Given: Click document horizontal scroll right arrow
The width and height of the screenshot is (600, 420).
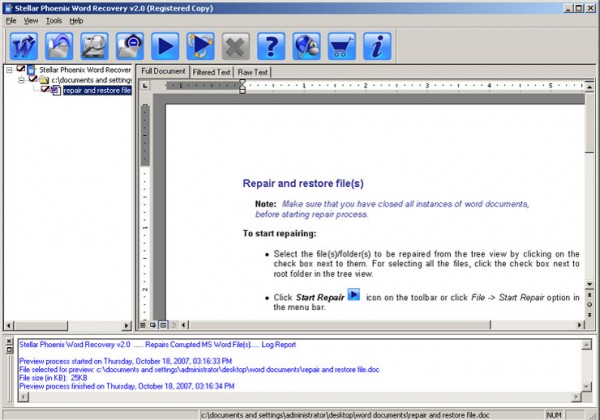Looking at the screenshot, I should pos(580,325).
